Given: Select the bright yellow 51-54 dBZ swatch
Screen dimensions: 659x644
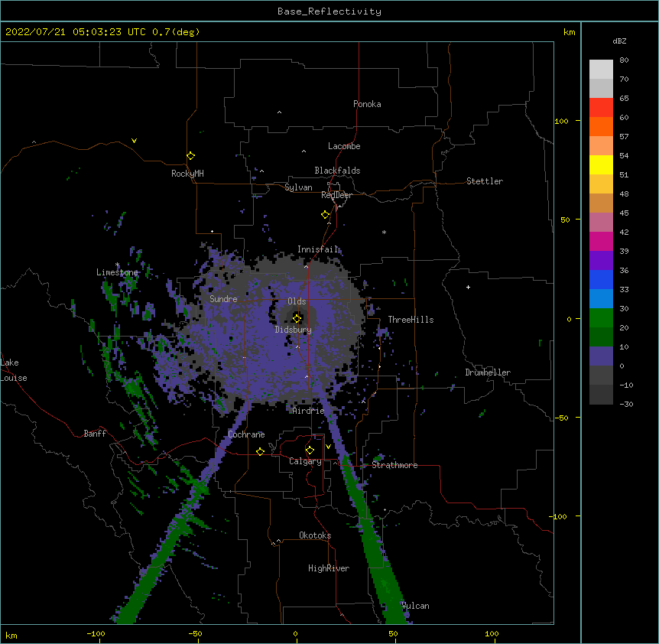Looking at the screenshot, I should click(x=601, y=164).
